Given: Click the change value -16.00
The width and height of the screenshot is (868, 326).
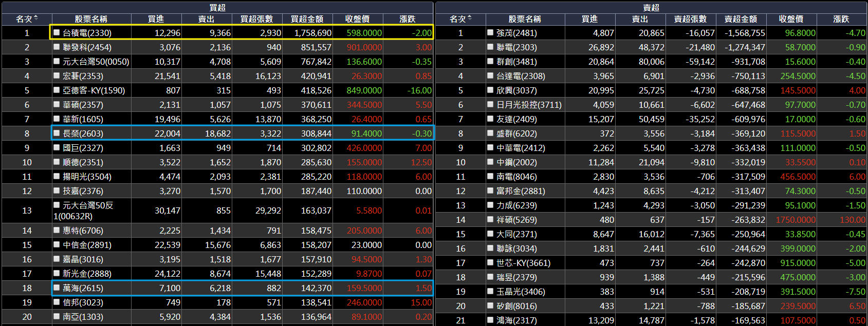Looking at the screenshot, I should pyautogui.click(x=419, y=90).
